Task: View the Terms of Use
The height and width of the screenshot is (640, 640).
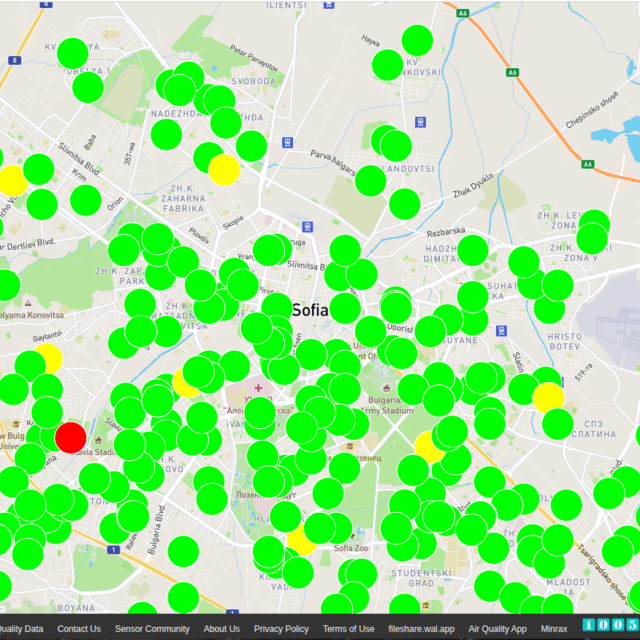Action: pyautogui.click(x=349, y=629)
